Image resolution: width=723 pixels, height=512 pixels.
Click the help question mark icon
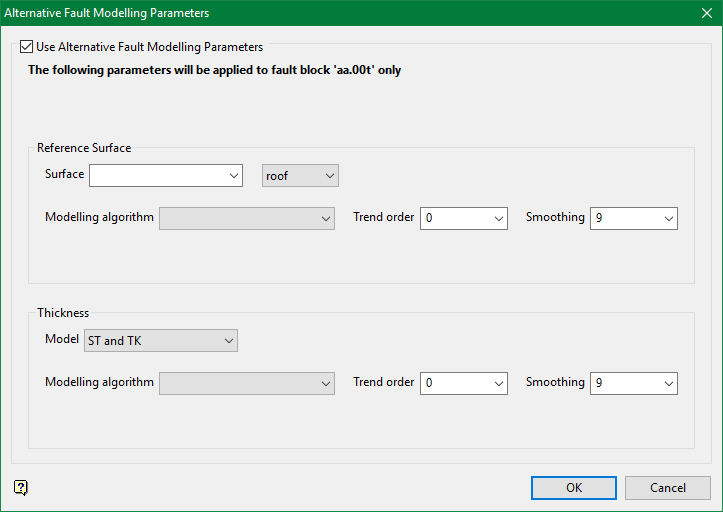click(x=21, y=488)
